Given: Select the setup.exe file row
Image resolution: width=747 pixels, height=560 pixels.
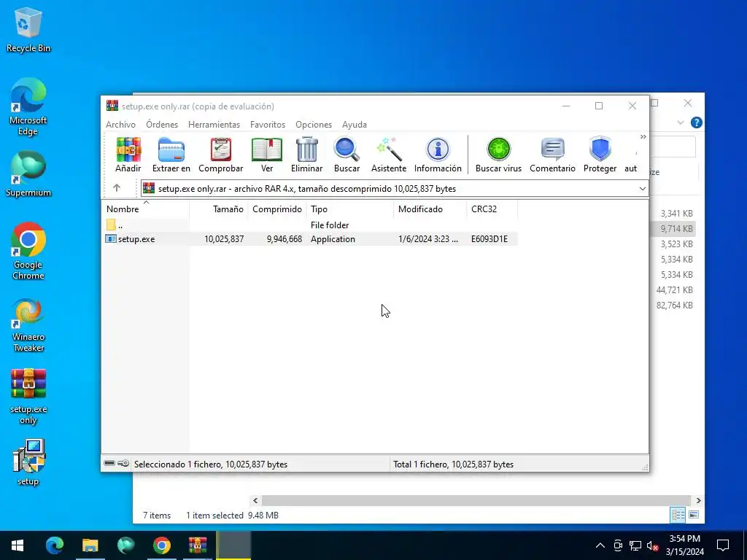Looking at the screenshot, I should 309,239.
